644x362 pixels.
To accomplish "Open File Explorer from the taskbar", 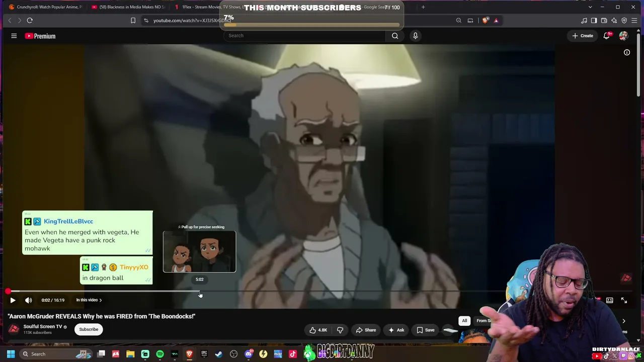I will pyautogui.click(x=130, y=354).
